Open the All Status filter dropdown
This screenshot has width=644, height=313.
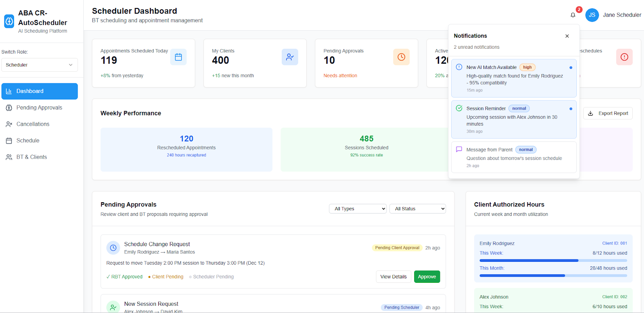(x=418, y=209)
